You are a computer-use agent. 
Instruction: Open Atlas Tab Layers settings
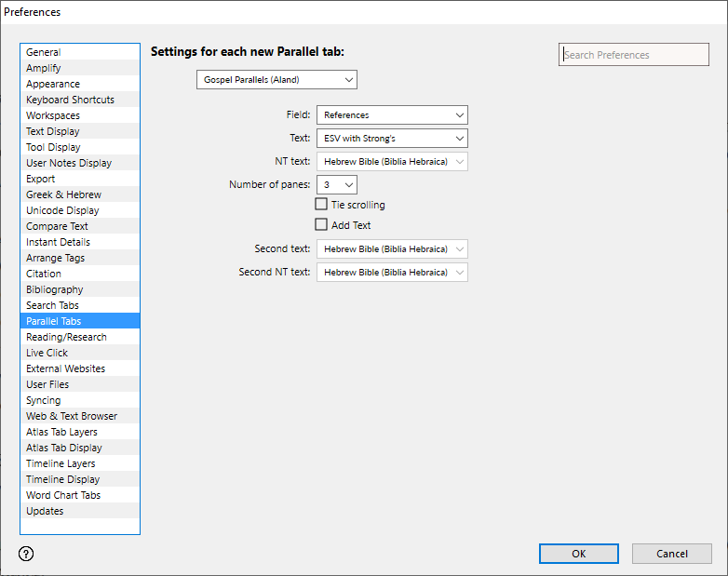coord(61,433)
